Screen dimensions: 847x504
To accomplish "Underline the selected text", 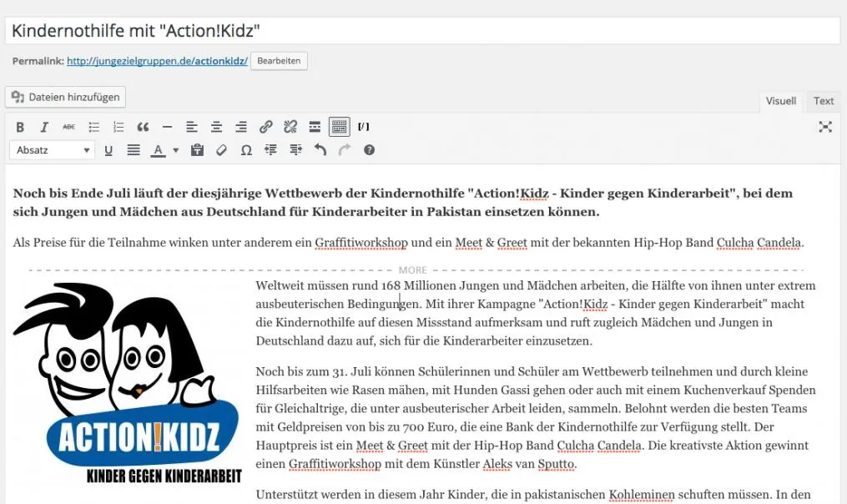I will (108, 150).
